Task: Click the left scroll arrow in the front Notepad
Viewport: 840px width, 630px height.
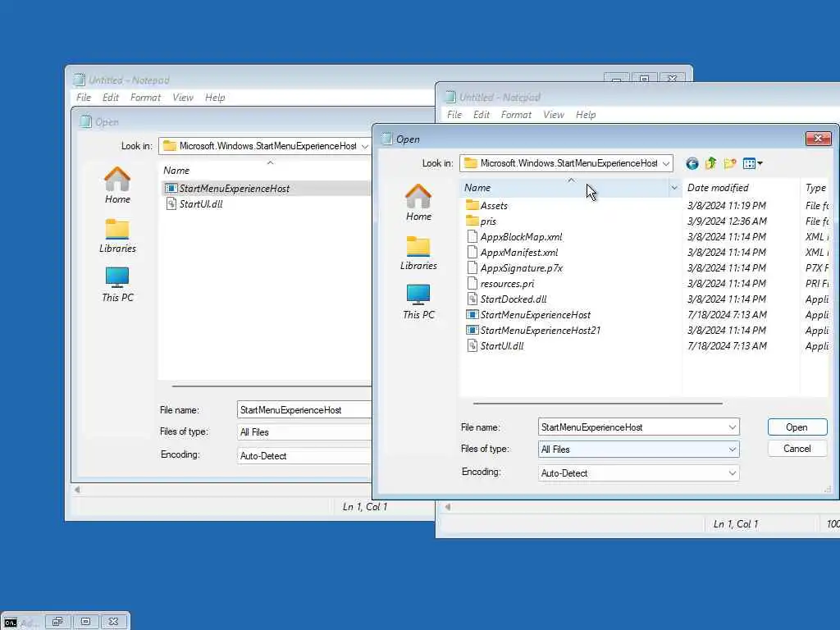Action: (x=448, y=507)
